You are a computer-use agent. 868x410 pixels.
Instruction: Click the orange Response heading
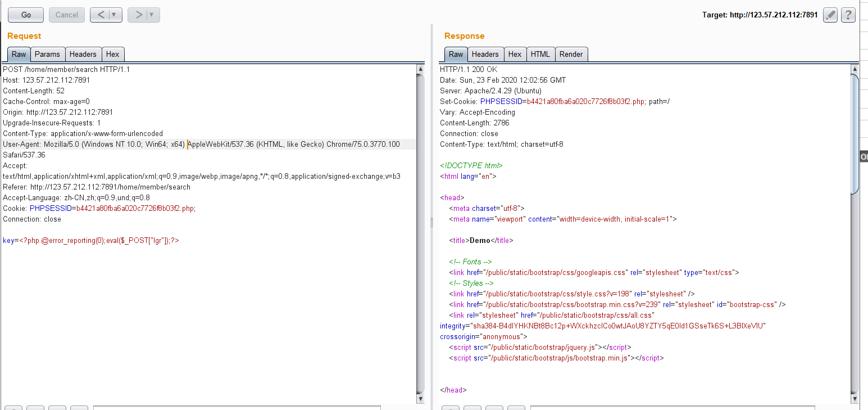(x=464, y=36)
